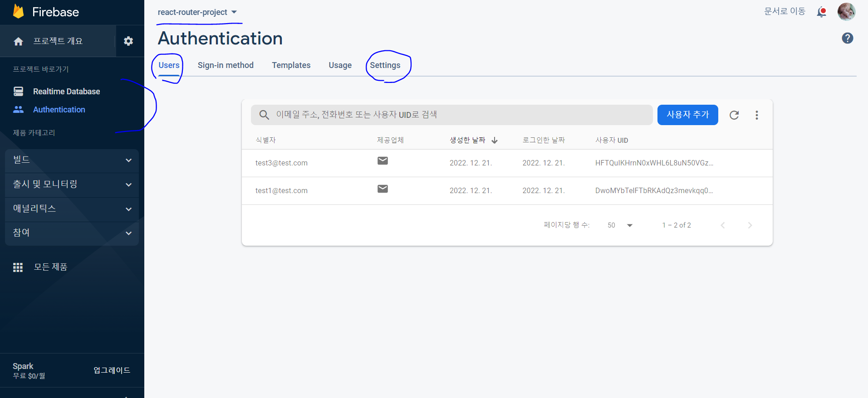
Task: Open 모든 제품 in sidebar
Action: (50, 267)
